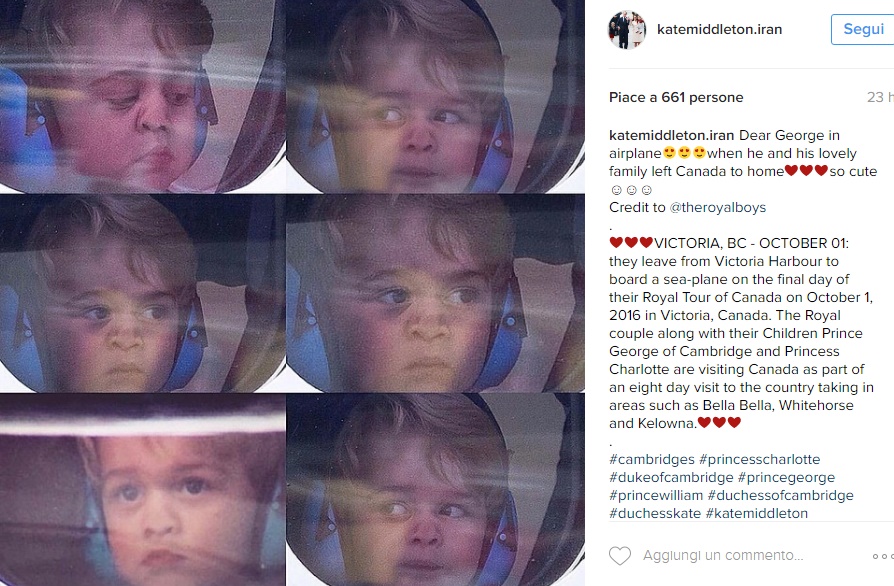Image resolution: width=894 pixels, height=586 pixels.
Task: Open katemiddleton.iran username in header
Action: [719, 29]
